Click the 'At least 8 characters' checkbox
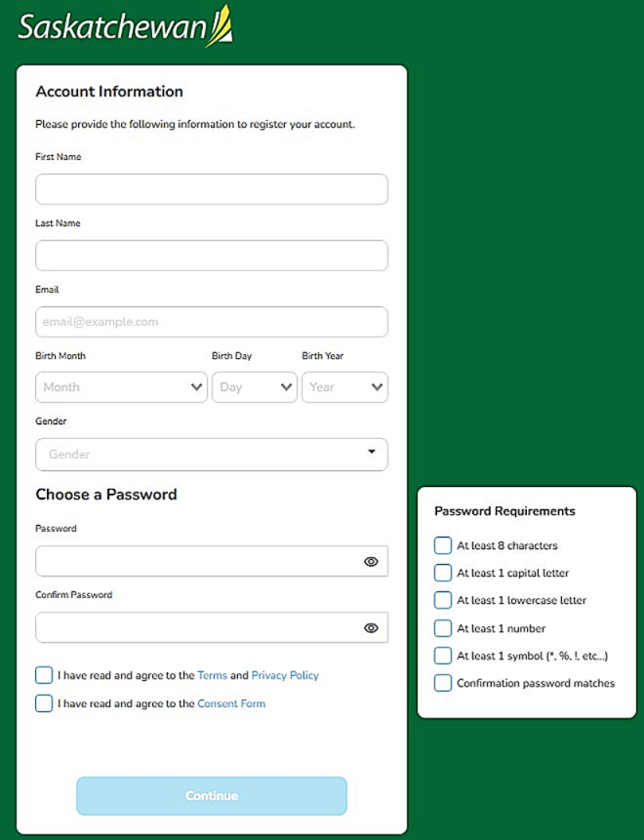644x840 pixels. click(443, 545)
